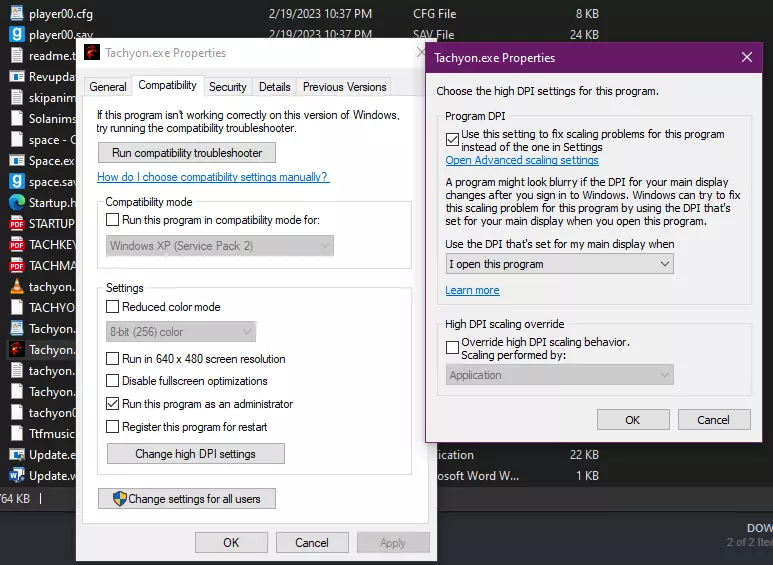Click the Ttfmusic file icon
Image resolution: width=773 pixels, height=565 pixels.
click(x=17, y=433)
